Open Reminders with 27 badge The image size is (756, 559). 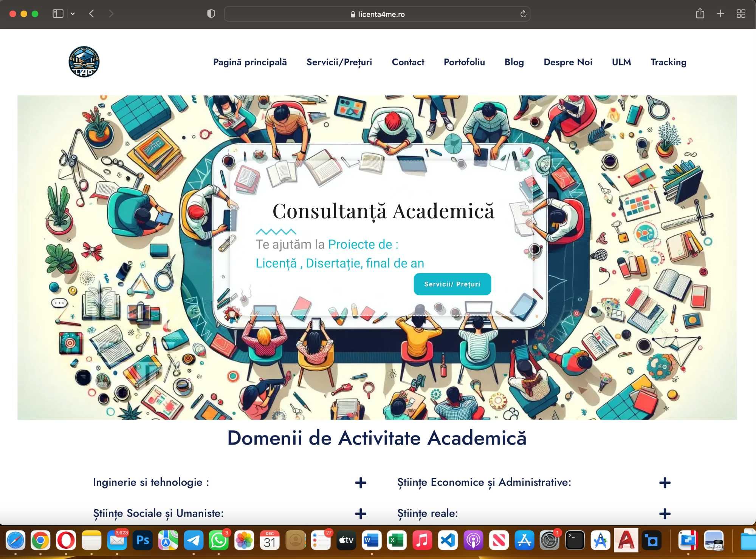[321, 540]
